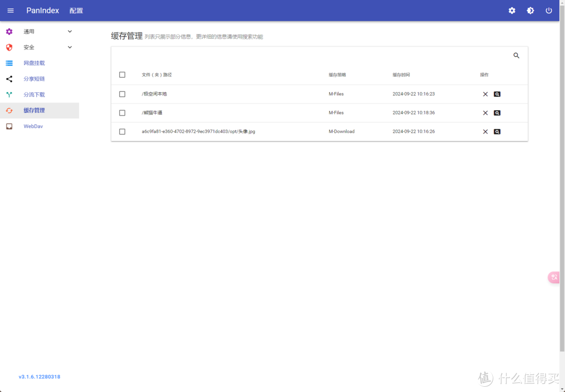Click the power logout icon
Viewport: 565px width, 392px height.
click(x=549, y=10)
